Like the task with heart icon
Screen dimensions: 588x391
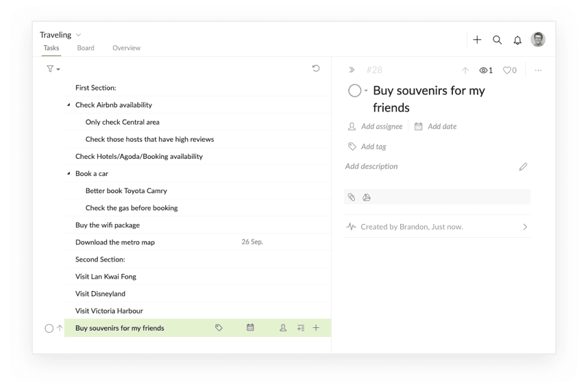506,70
